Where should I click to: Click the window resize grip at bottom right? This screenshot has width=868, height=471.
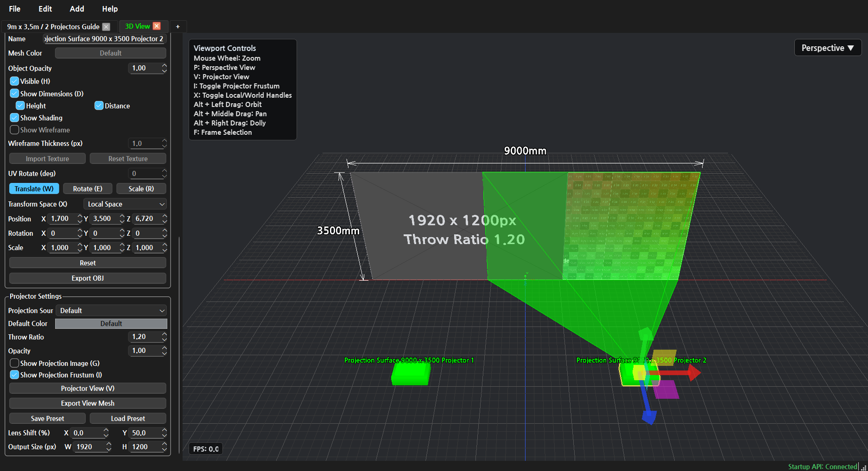point(863,467)
